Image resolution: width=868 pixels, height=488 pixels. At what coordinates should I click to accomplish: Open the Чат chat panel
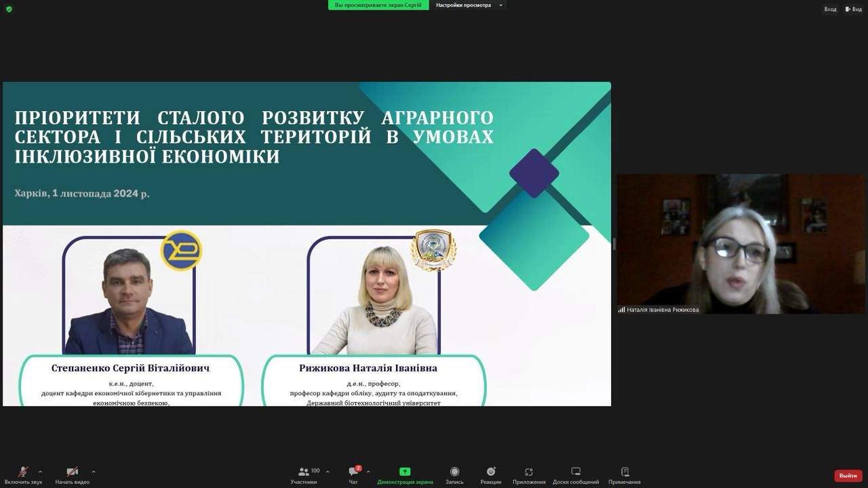(353, 472)
